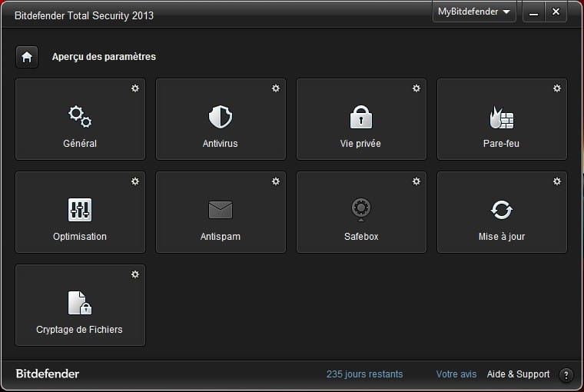584x392 pixels.
Task: Select the Général label text
Action: tap(80, 144)
